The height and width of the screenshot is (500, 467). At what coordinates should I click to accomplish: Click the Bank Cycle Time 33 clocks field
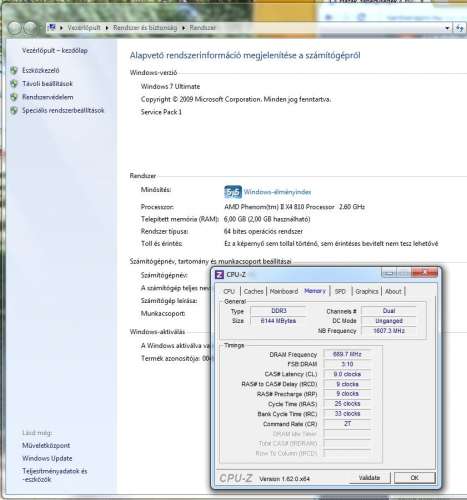[347, 414]
